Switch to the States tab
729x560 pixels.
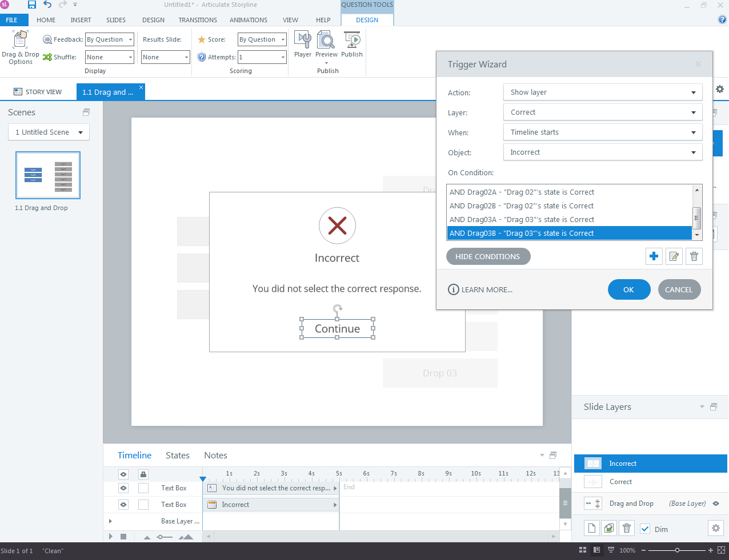[x=177, y=456]
